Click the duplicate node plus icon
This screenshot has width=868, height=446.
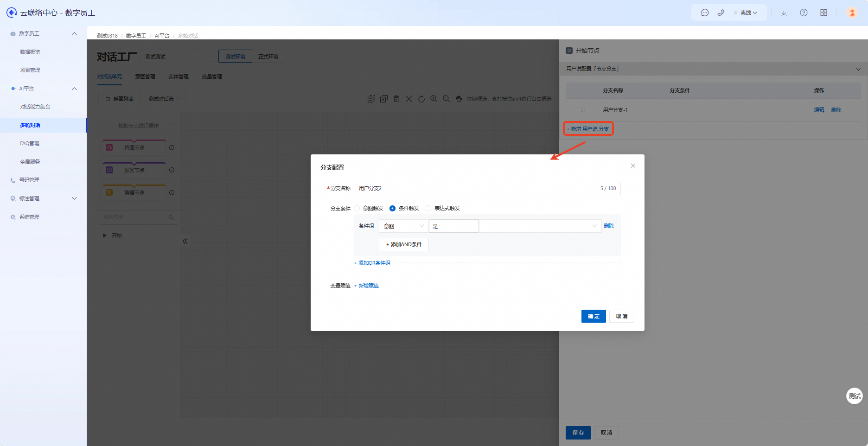coord(383,99)
